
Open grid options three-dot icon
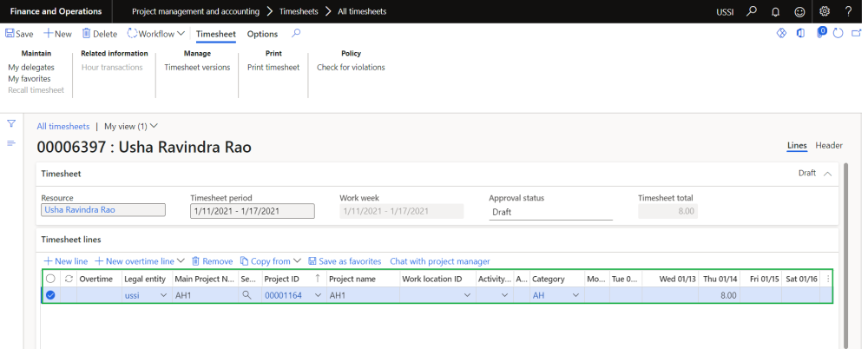[827, 280]
